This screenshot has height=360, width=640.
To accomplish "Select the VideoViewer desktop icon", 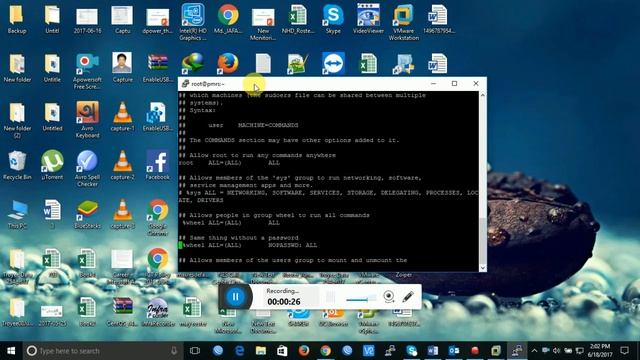I will coord(368,18).
